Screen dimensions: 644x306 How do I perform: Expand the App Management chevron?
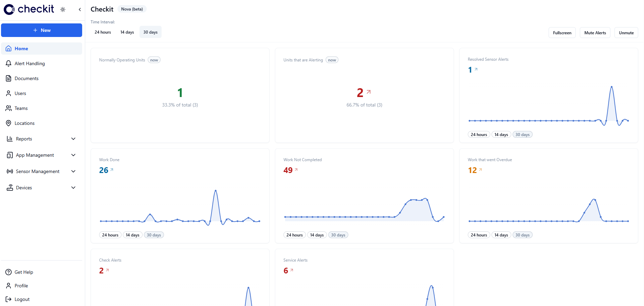[x=73, y=155]
